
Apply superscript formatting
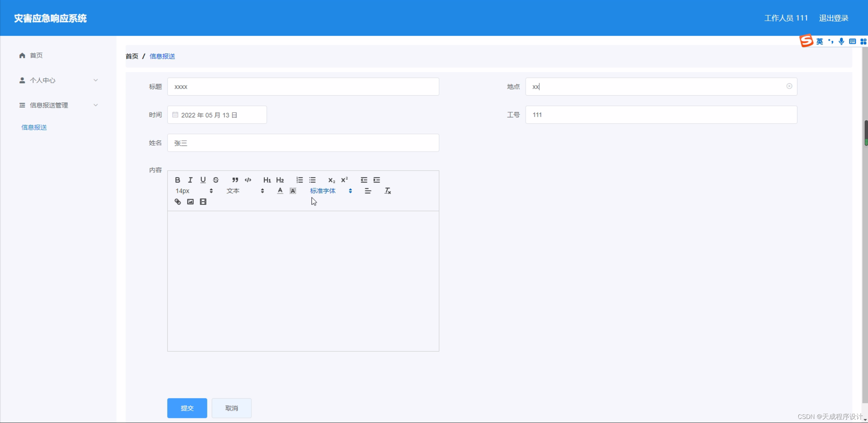pyautogui.click(x=344, y=180)
